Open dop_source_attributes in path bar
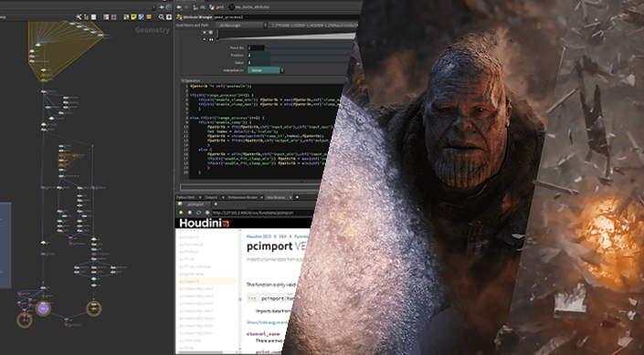The height and width of the screenshot is (355, 644). (x=249, y=7)
